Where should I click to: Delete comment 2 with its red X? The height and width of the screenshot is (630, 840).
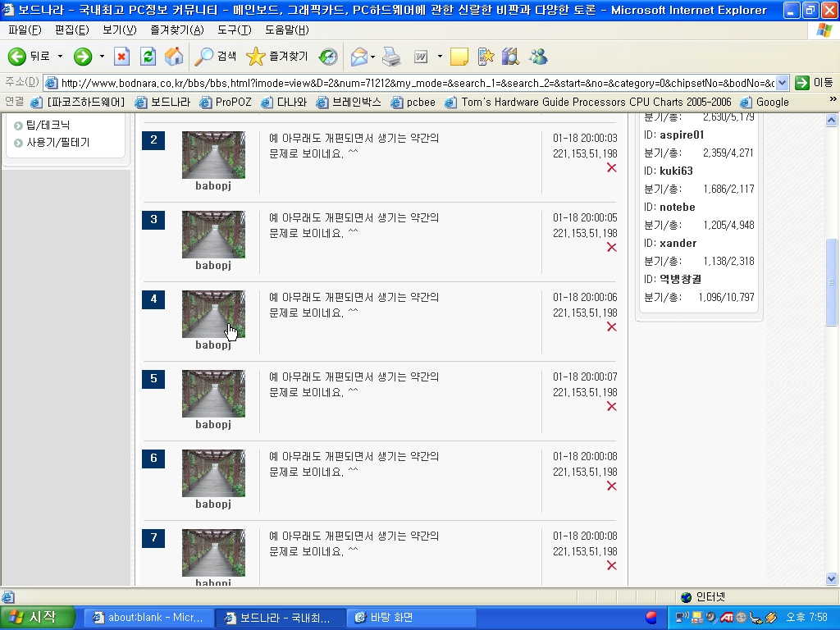pos(611,167)
